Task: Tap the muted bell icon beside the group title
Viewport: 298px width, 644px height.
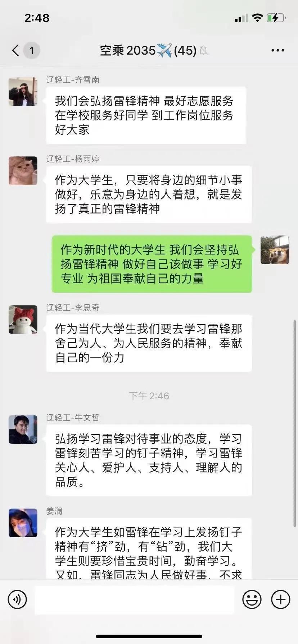Action: (204, 51)
